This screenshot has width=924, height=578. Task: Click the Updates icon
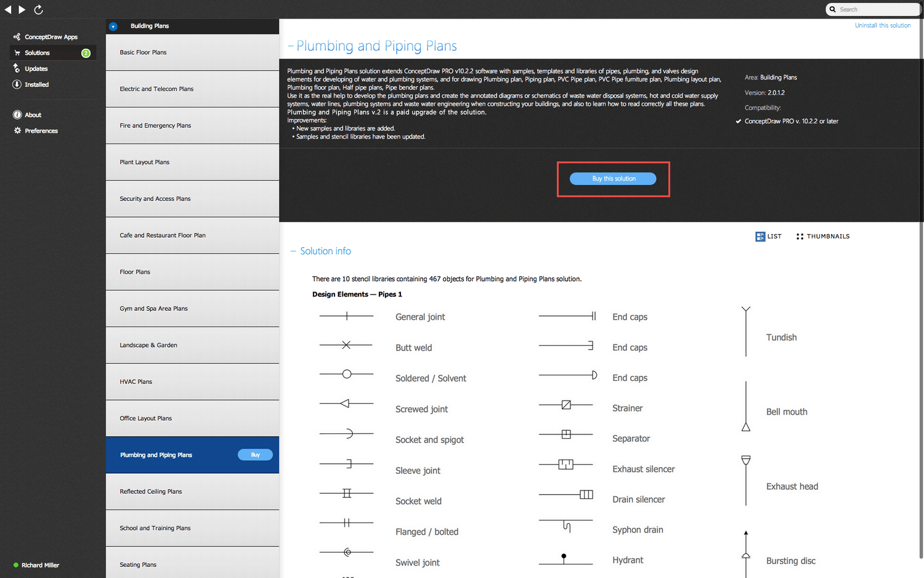coord(17,68)
